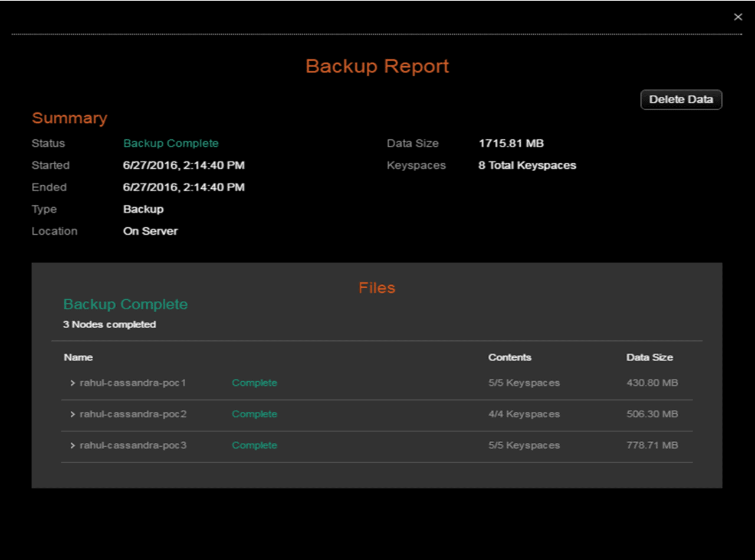Click the Delete Data button
The width and height of the screenshot is (755, 560).
click(681, 100)
